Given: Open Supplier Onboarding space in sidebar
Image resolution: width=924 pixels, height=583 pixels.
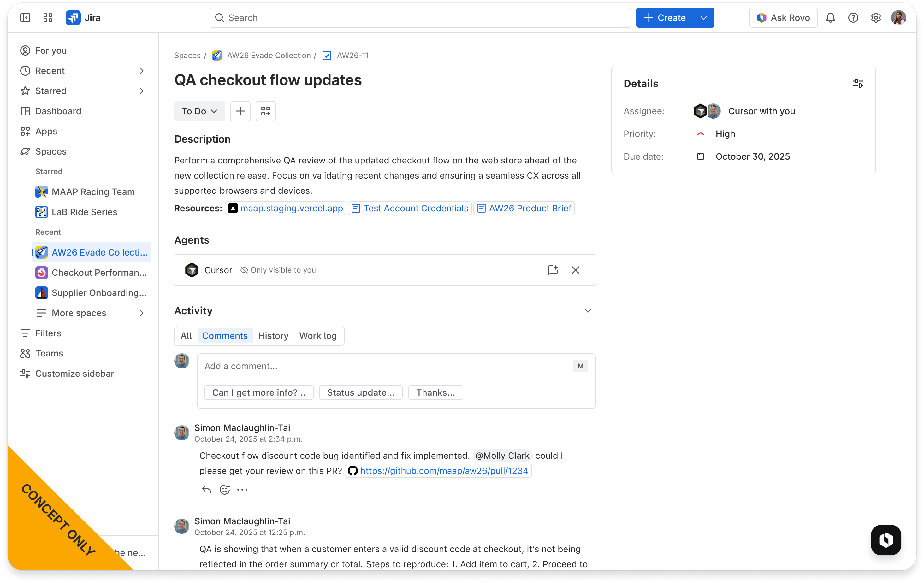Looking at the screenshot, I should click(91, 293).
